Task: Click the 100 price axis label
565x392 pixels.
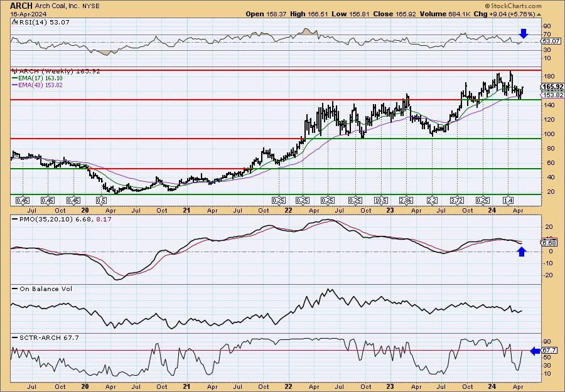Action: click(548, 134)
